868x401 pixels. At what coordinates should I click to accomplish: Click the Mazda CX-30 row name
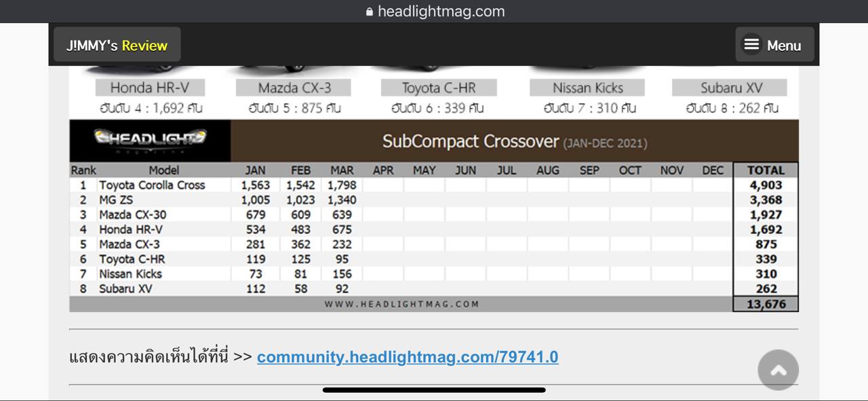pyautogui.click(x=132, y=215)
